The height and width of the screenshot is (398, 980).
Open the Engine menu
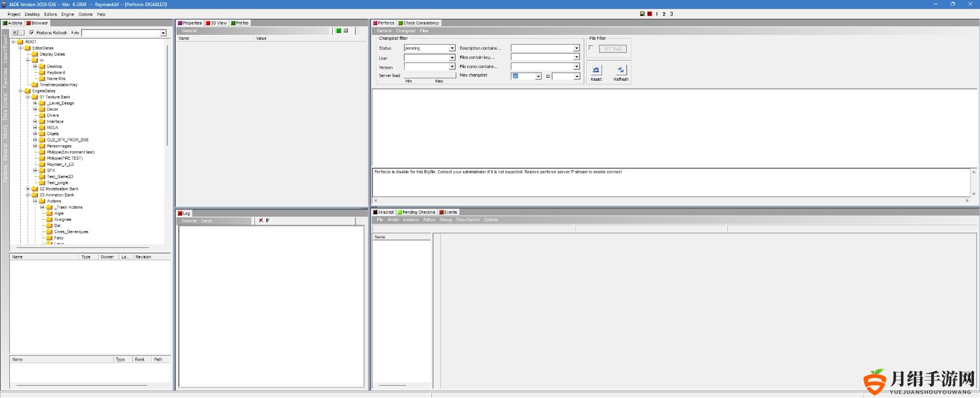tap(67, 14)
